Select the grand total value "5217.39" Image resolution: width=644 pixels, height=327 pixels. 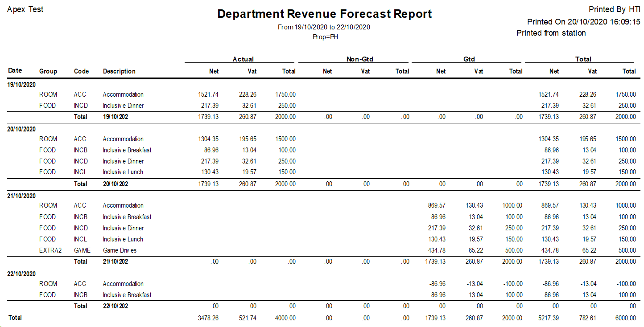(549, 318)
